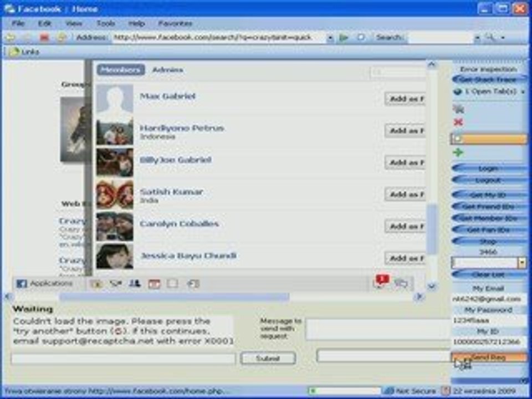Viewport: 532px width, 399px height.
Task: Click the green plus icon in the side panel
Action: pos(458,153)
